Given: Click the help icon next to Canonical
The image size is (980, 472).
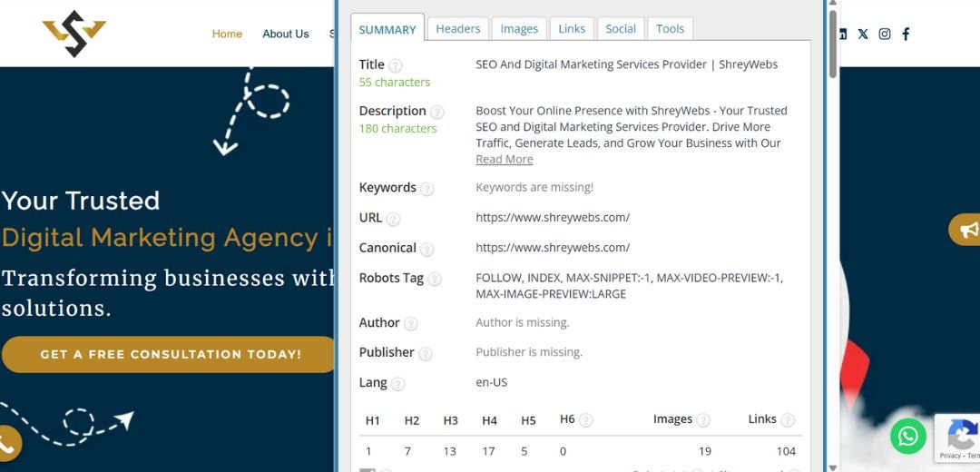Looking at the screenshot, I should click(426, 249).
